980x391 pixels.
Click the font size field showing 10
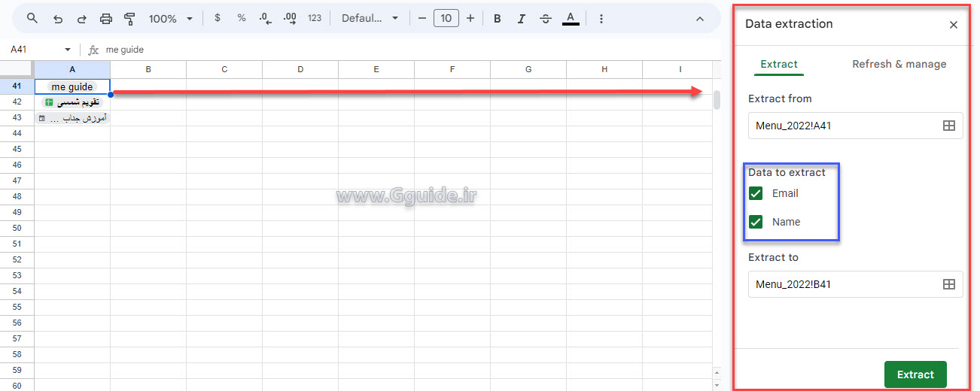click(x=446, y=19)
